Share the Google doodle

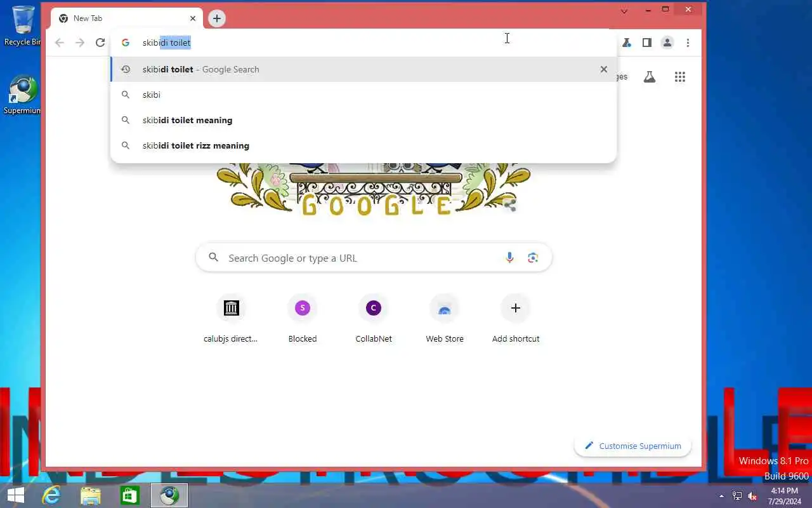coord(509,204)
